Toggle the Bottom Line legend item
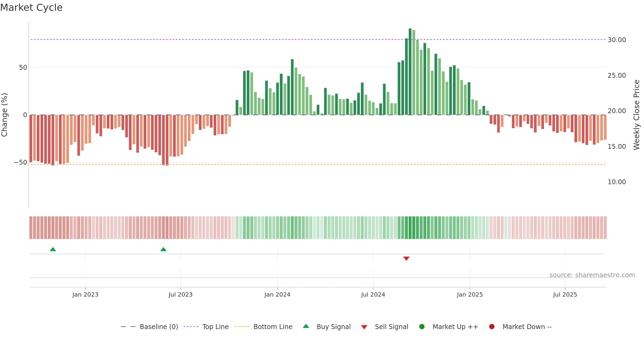The height and width of the screenshot is (362, 644). coord(264,327)
